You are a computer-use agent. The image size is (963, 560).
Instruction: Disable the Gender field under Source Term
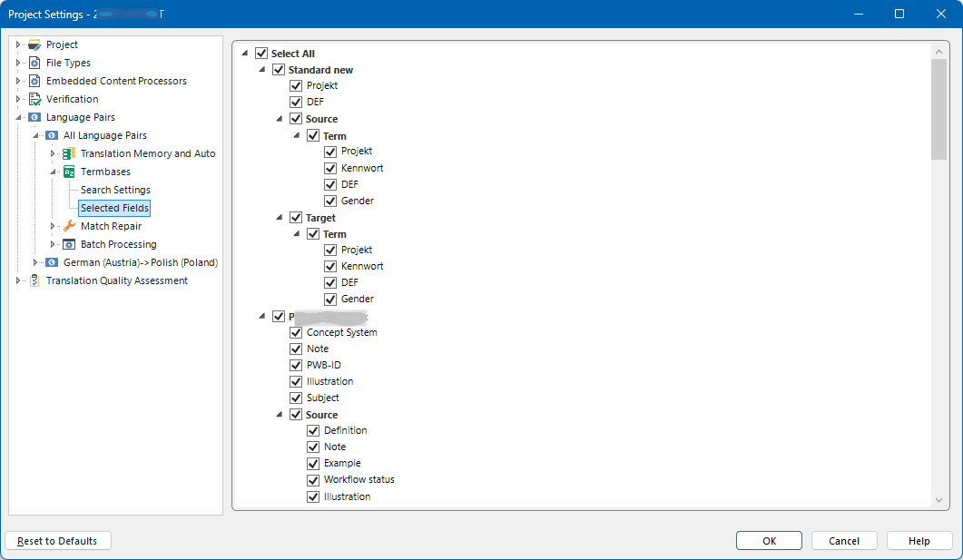(330, 201)
